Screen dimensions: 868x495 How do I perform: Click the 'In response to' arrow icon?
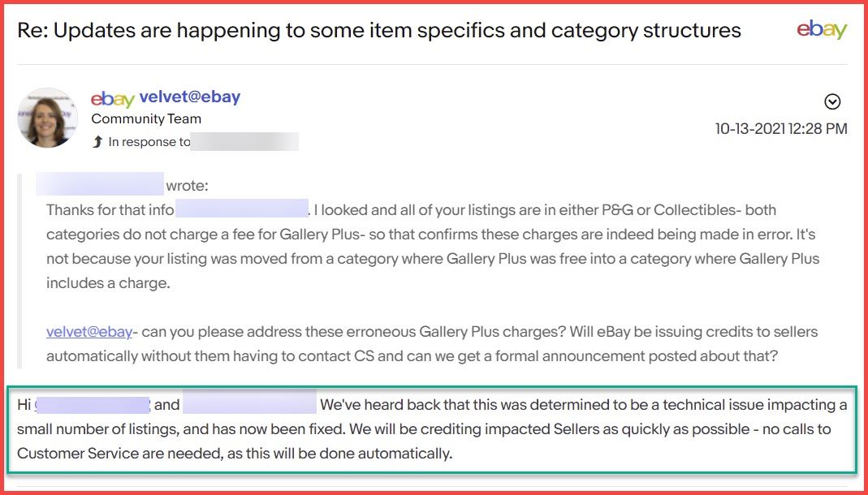point(97,142)
